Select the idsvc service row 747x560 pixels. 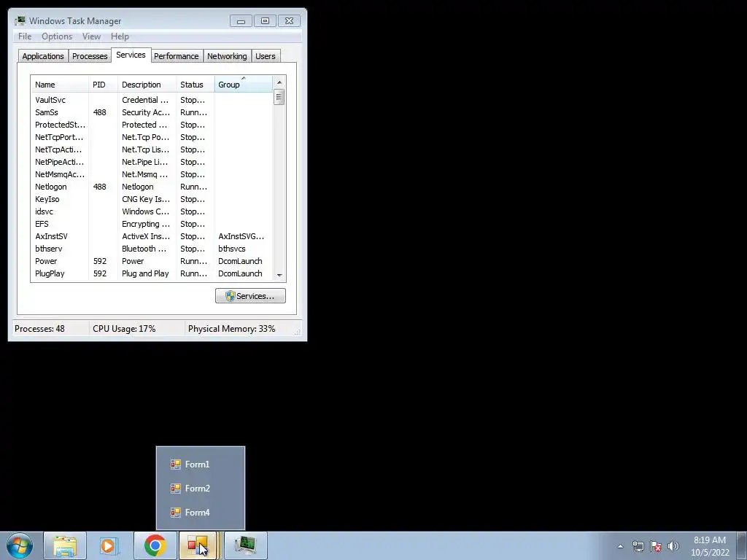coord(152,211)
